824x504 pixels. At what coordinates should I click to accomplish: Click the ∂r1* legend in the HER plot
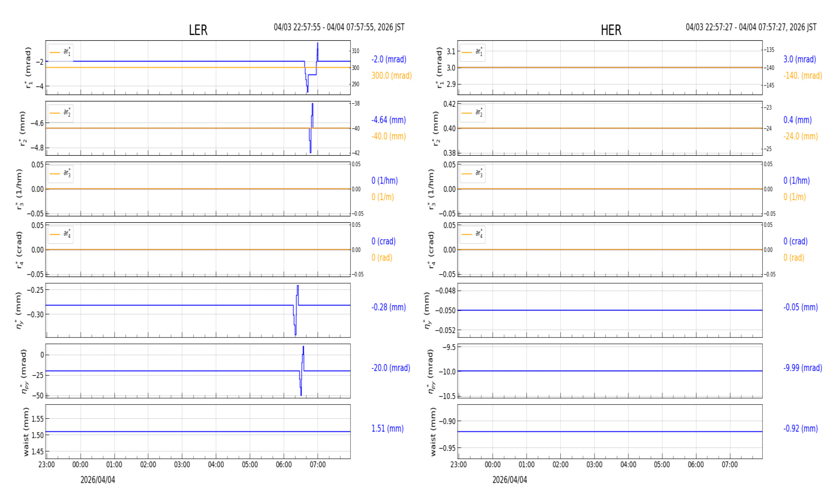[472, 52]
